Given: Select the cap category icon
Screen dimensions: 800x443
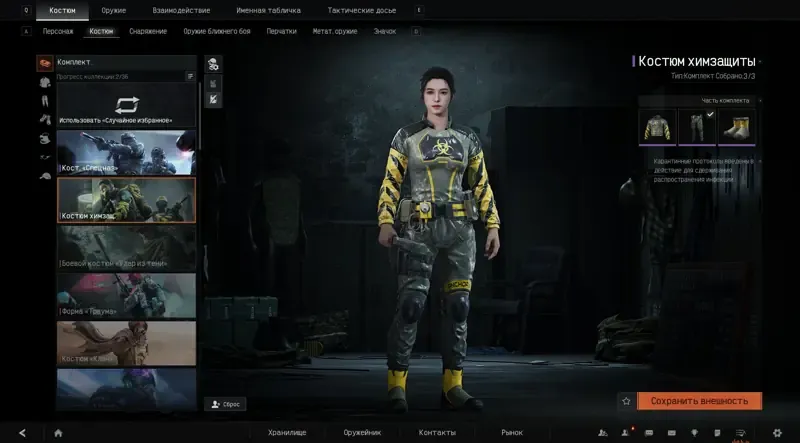Looking at the screenshot, I should [x=45, y=176].
